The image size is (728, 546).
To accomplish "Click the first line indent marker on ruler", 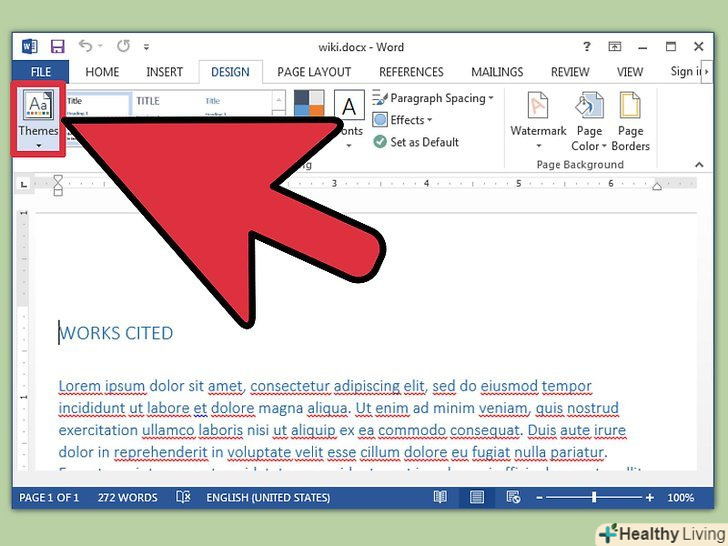I will [x=58, y=179].
